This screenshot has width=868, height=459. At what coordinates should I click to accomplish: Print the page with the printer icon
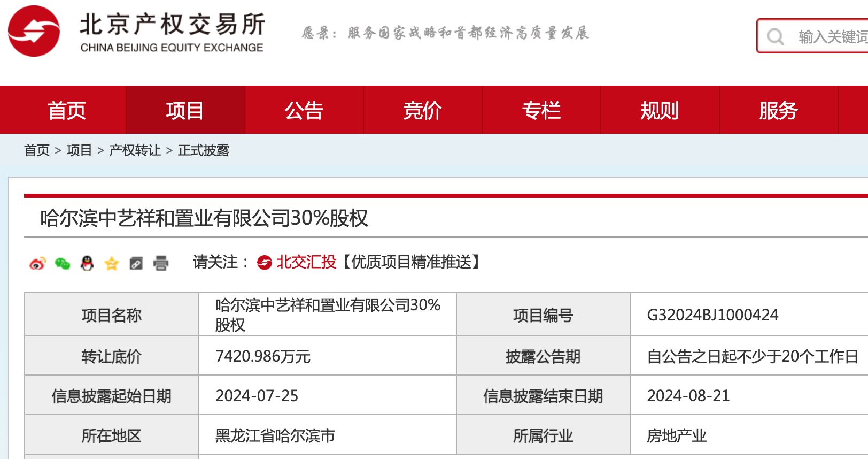pyautogui.click(x=161, y=263)
